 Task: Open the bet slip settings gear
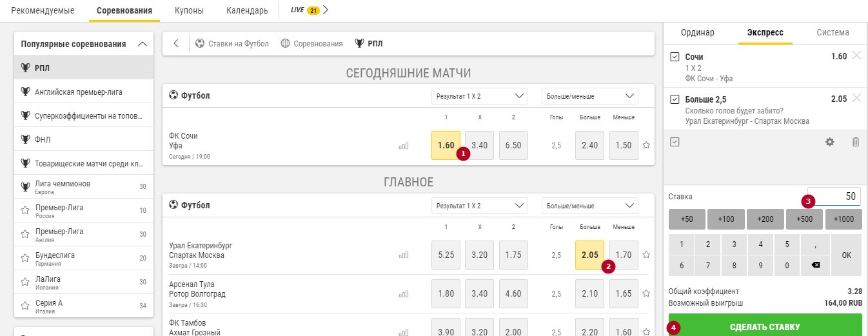830,142
